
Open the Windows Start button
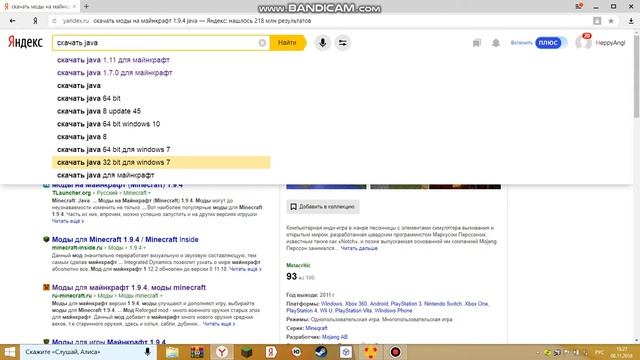(9, 352)
